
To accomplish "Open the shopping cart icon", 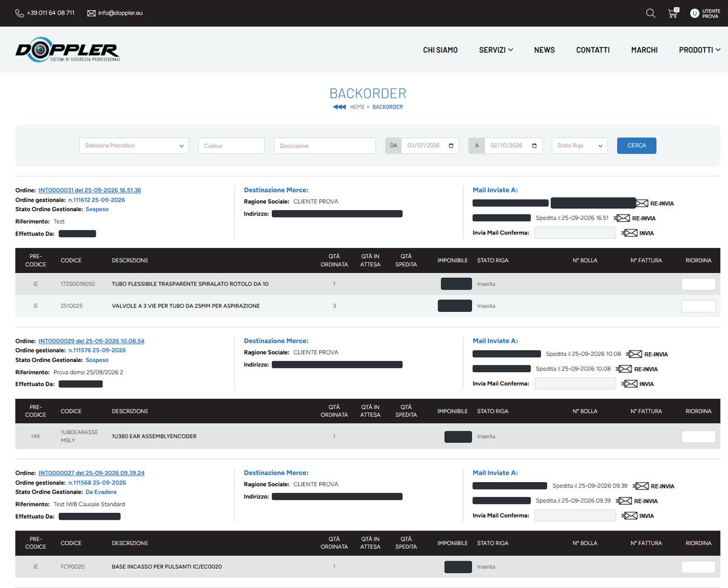I will coord(673,13).
